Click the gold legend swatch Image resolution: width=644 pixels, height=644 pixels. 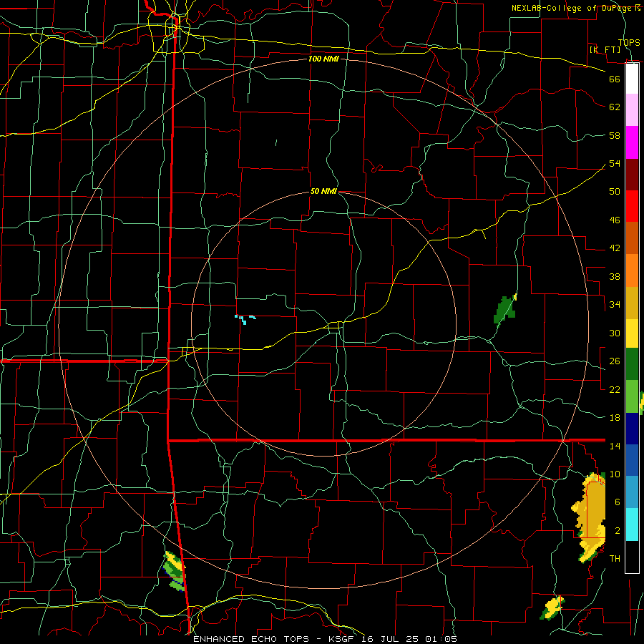(x=632, y=303)
